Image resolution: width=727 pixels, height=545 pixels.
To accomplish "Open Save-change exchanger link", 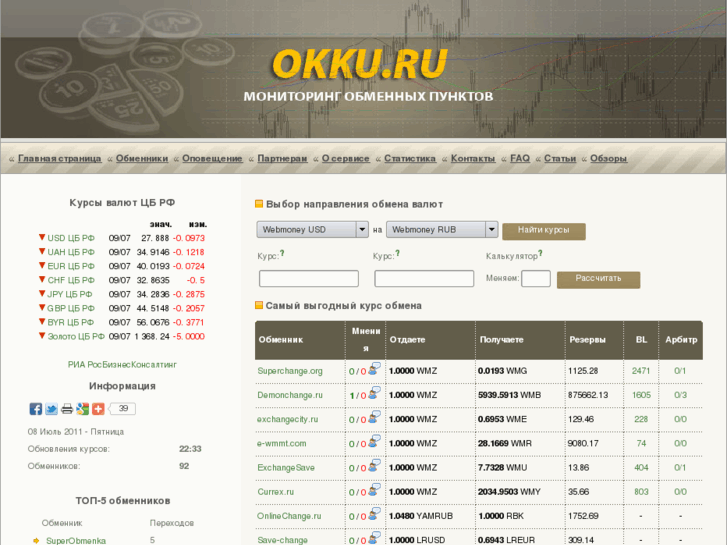I will (x=282, y=540).
